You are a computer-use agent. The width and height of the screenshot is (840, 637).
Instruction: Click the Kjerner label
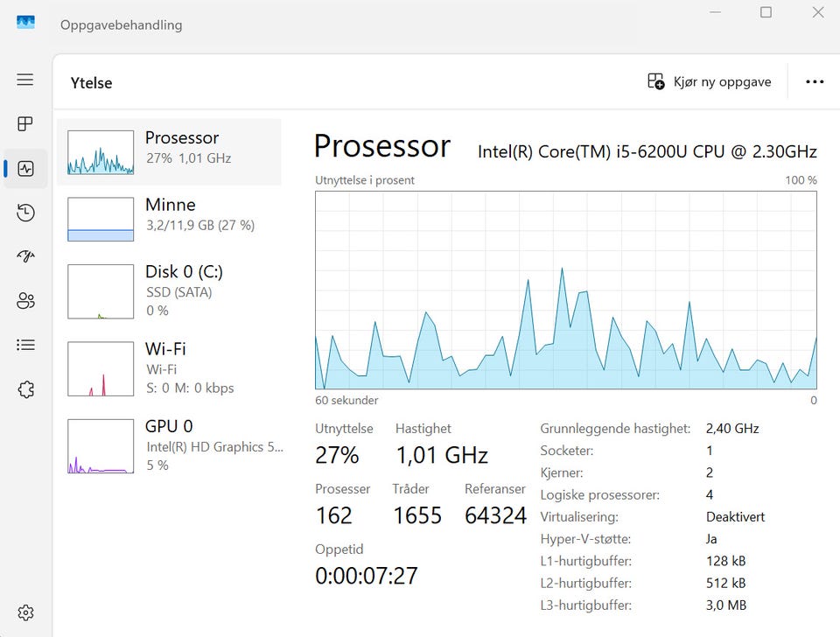pos(562,472)
